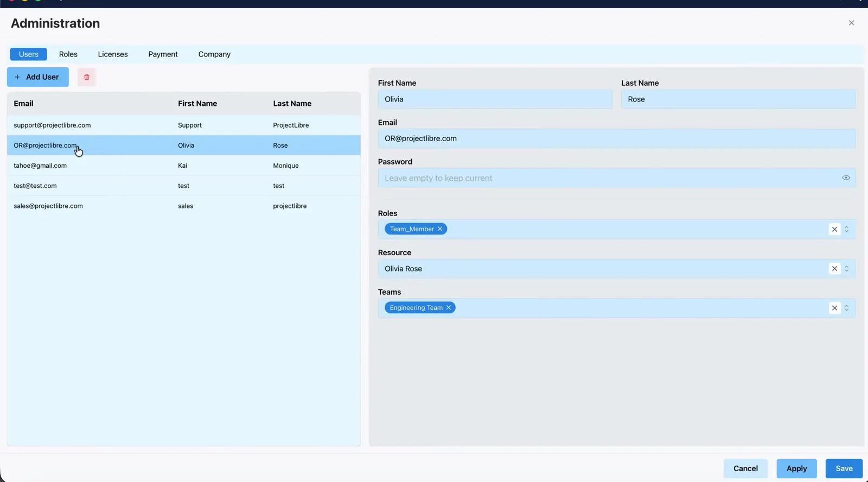This screenshot has height=482, width=868.
Task: Click the Add User button
Action: coord(38,77)
